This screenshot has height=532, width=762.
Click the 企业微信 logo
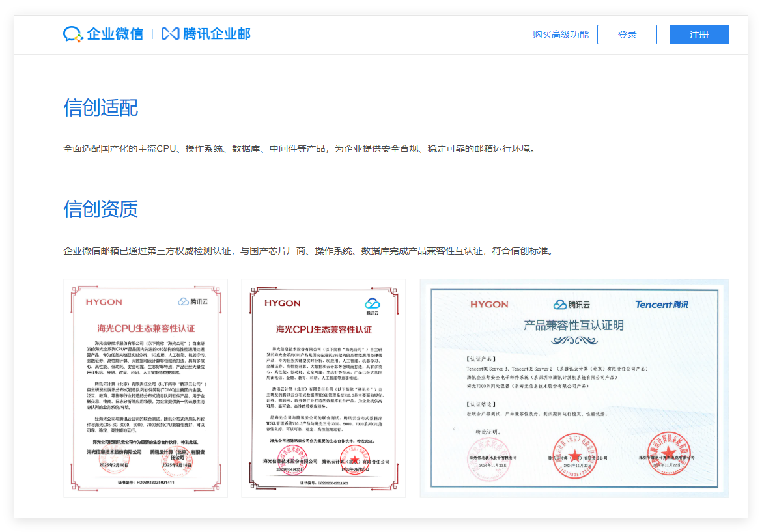[104, 34]
